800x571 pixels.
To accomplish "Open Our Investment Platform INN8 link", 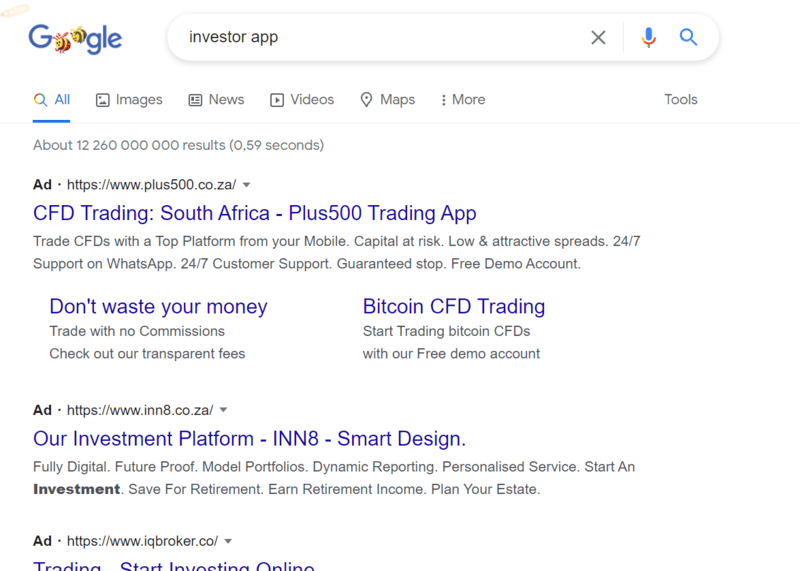I will [249, 439].
